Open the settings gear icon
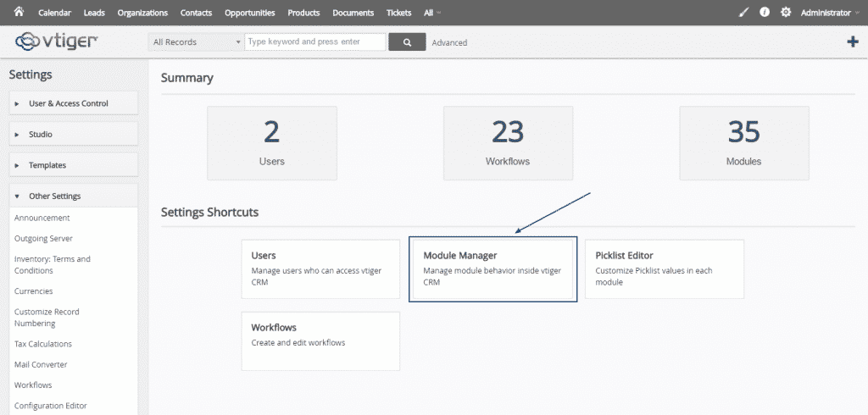868x415 pixels. click(x=786, y=12)
